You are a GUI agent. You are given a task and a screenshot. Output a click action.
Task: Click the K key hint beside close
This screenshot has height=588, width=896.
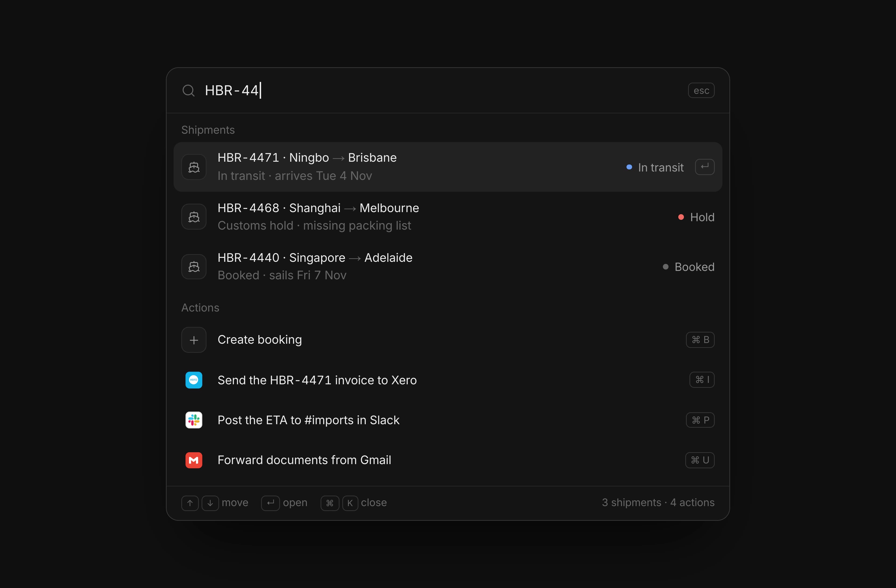point(350,503)
